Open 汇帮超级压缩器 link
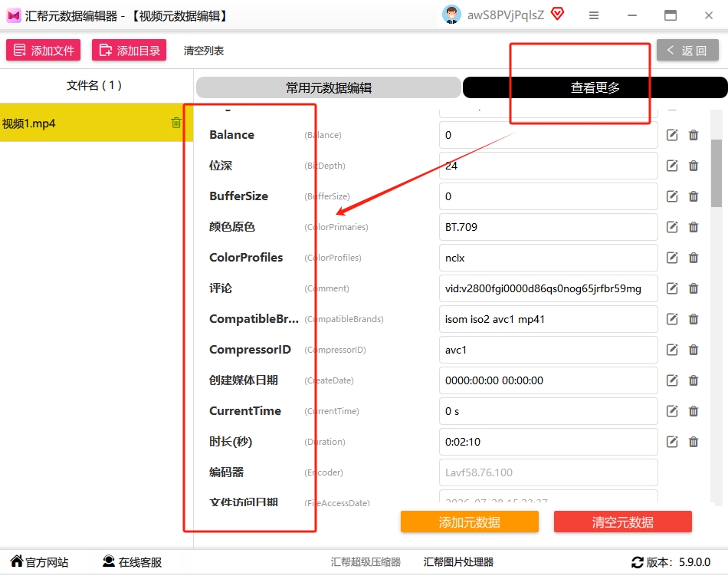728x576 pixels. pos(366,562)
